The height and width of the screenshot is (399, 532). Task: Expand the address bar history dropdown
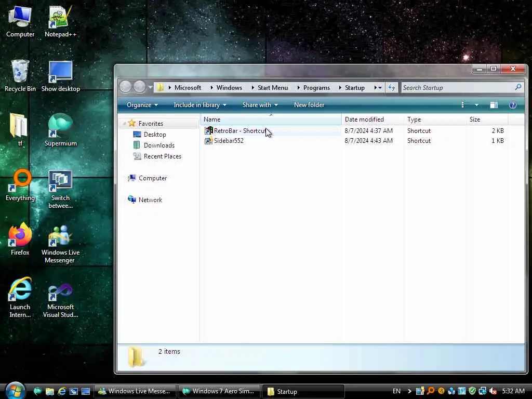coord(380,87)
